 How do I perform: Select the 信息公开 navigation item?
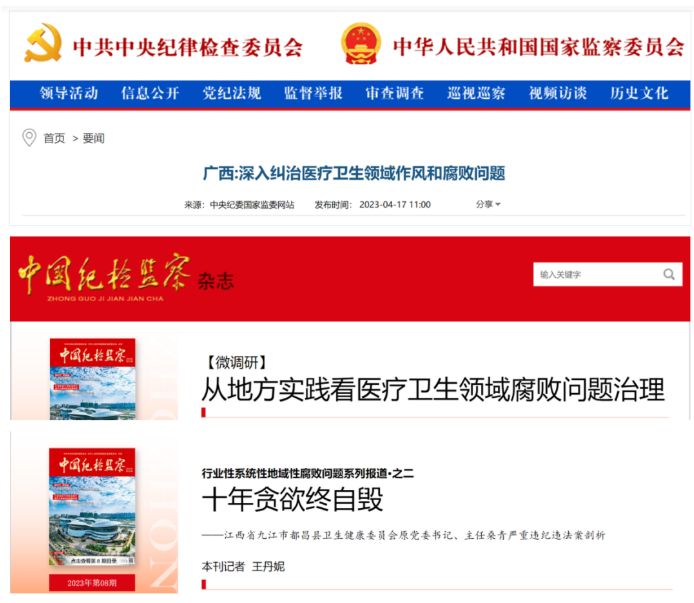[150, 93]
